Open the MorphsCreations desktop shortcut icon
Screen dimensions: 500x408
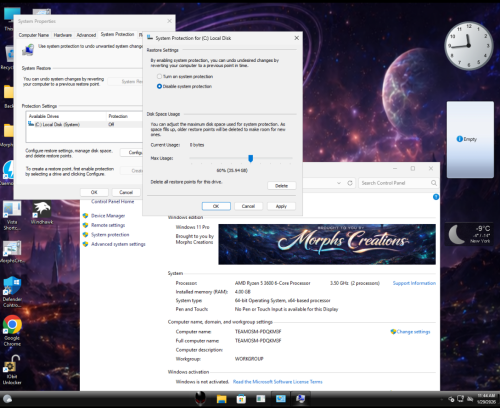tap(12, 252)
